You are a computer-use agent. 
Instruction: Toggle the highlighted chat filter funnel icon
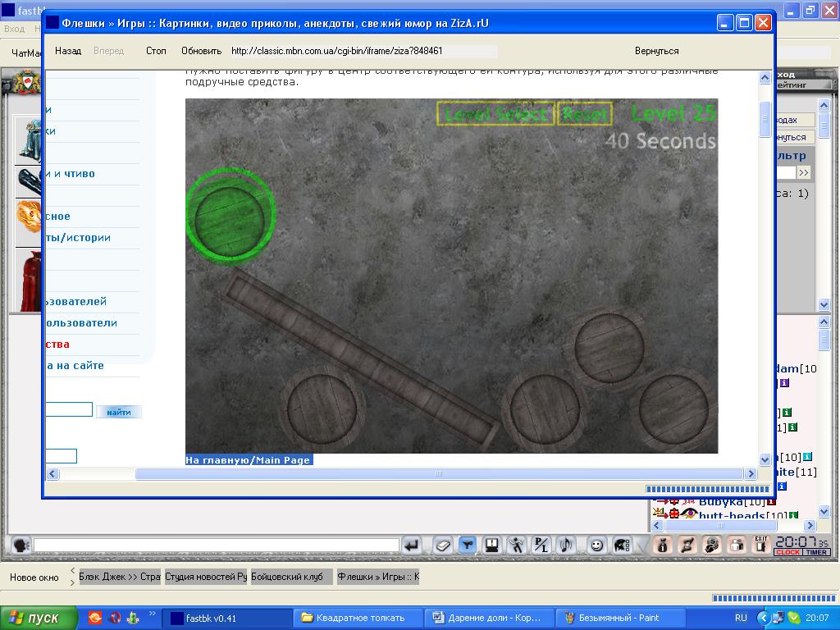click(x=468, y=546)
